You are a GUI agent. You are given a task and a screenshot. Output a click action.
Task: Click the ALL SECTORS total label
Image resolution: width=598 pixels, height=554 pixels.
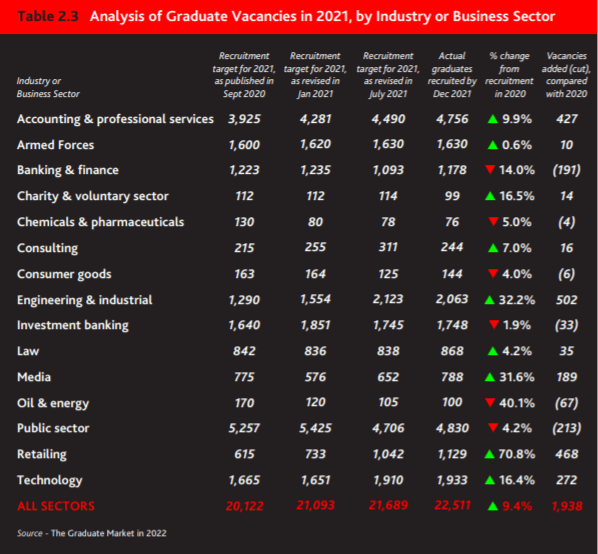click(x=56, y=506)
